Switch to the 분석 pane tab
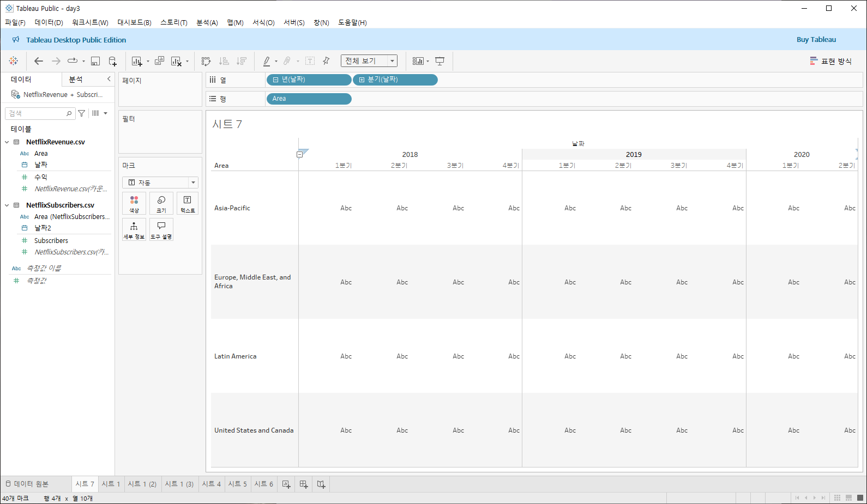Viewport: 867px width, 504px height. click(76, 80)
